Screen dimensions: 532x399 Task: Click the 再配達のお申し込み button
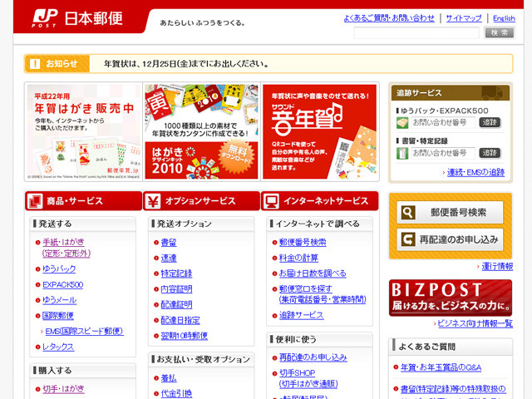[x=450, y=239]
